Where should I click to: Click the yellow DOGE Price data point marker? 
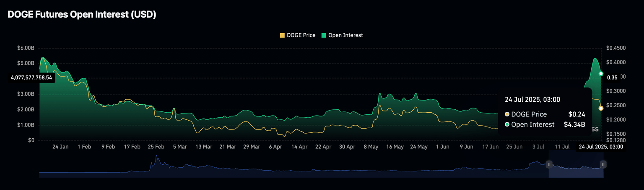click(x=601, y=108)
